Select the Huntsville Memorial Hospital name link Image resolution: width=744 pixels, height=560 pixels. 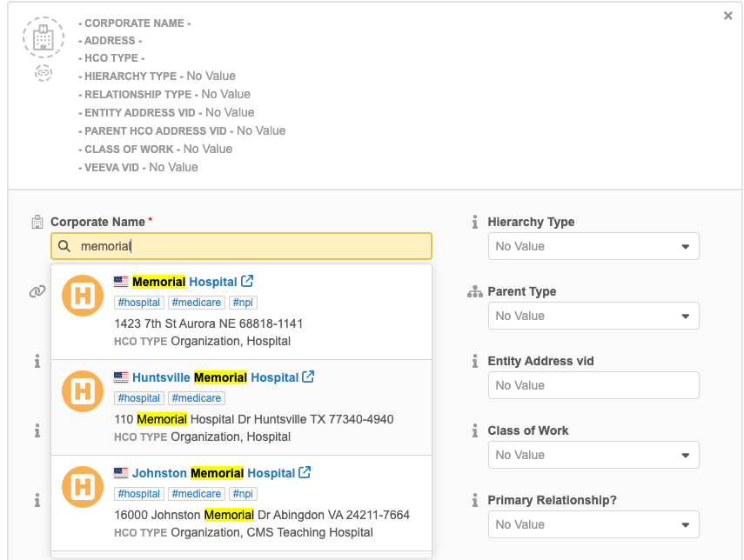(x=215, y=377)
